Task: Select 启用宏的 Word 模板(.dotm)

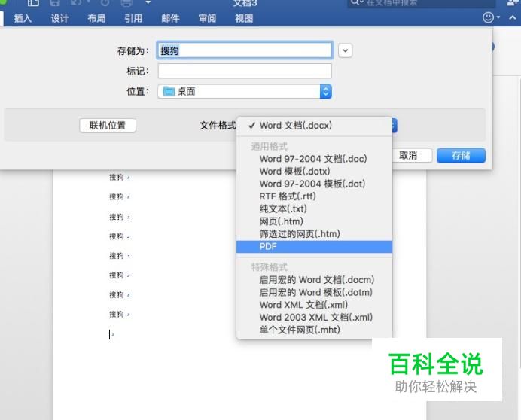Action: coord(314,292)
